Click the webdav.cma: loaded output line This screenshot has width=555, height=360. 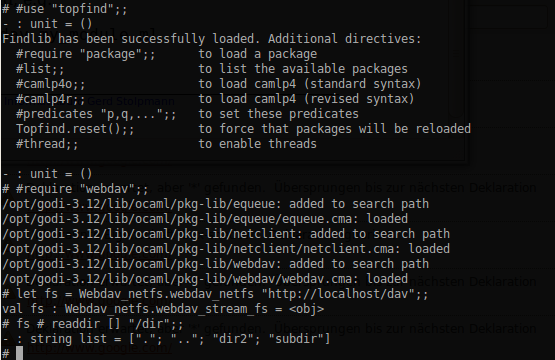[205, 279]
